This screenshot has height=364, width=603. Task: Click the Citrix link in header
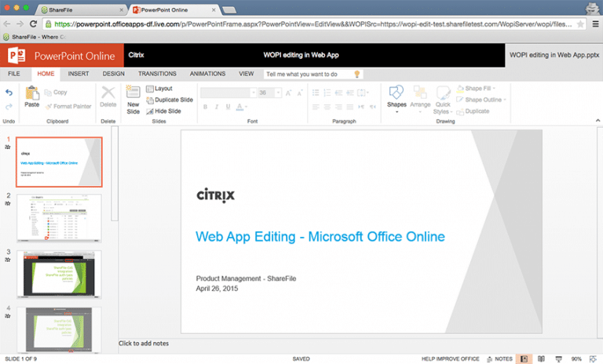tap(136, 55)
